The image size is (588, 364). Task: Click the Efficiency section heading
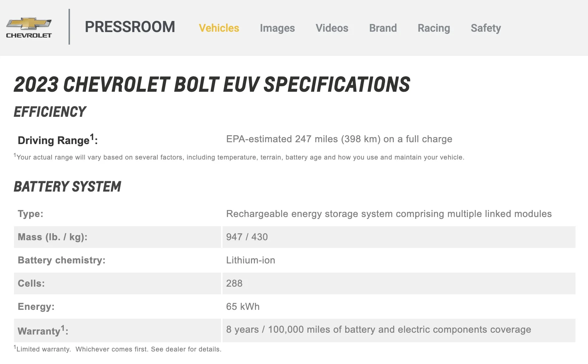click(x=50, y=112)
